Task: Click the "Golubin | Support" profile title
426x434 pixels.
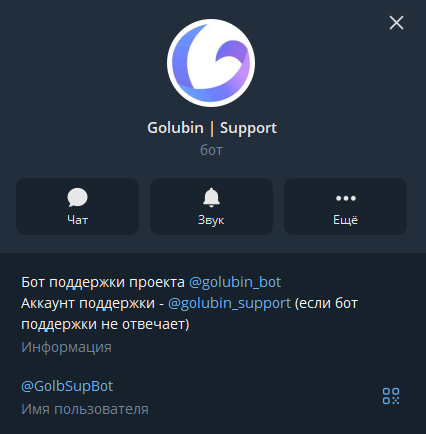Action: pos(212,128)
